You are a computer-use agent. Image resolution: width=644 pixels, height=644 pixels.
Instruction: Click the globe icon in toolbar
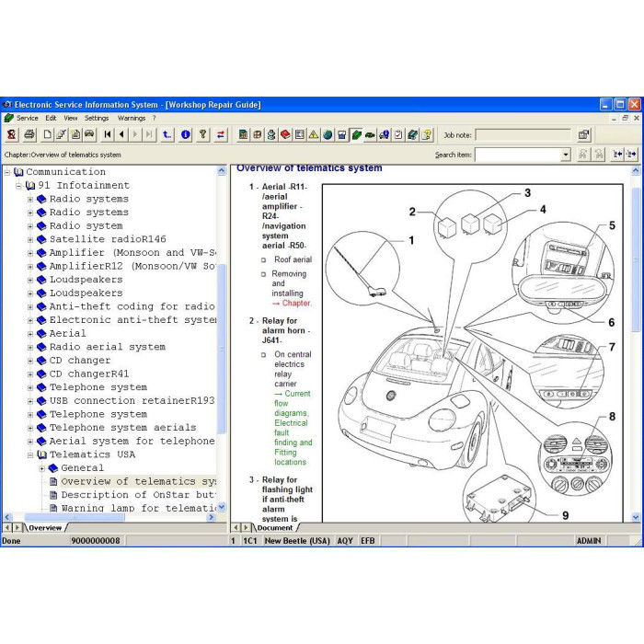(x=328, y=134)
